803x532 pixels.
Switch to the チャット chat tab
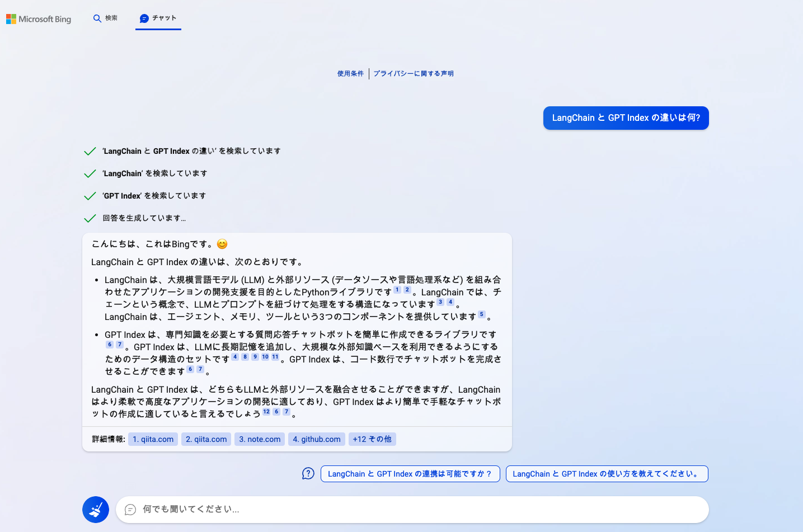click(x=158, y=18)
